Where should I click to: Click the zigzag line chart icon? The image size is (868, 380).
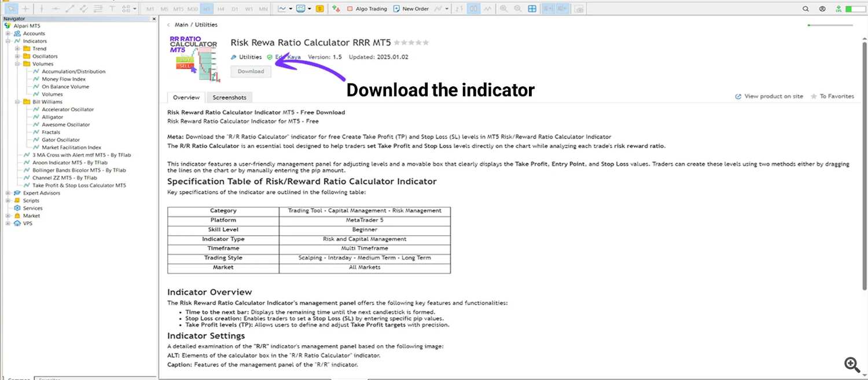[488, 9]
